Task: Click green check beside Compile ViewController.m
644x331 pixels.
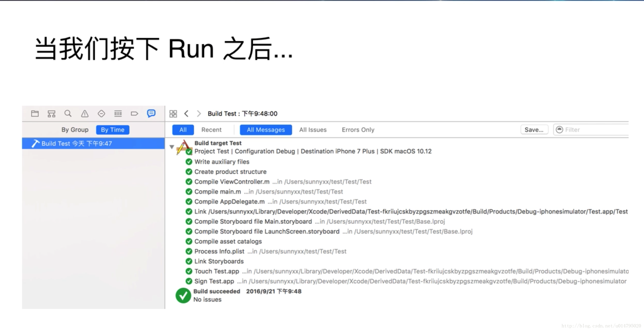Action: [x=189, y=182]
